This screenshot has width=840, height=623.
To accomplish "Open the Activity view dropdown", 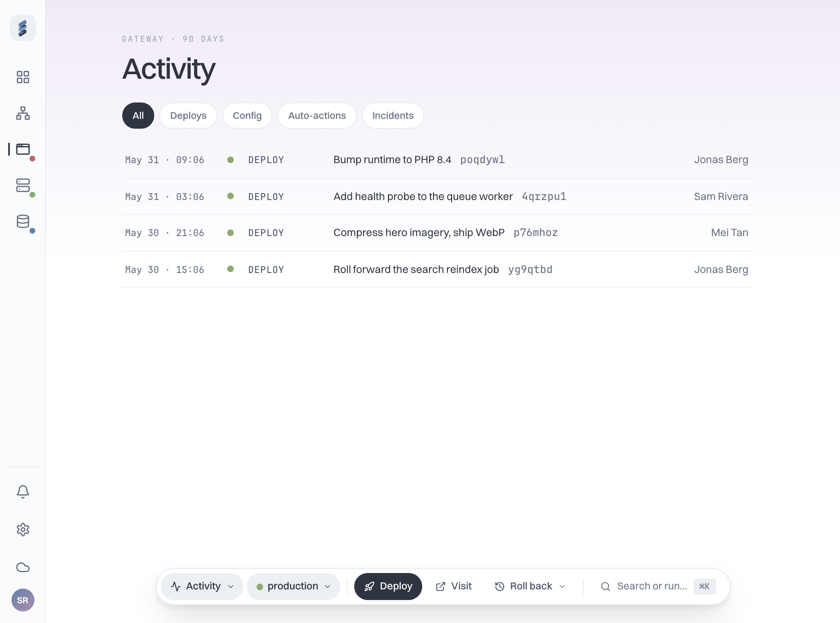I will (x=202, y=587).
